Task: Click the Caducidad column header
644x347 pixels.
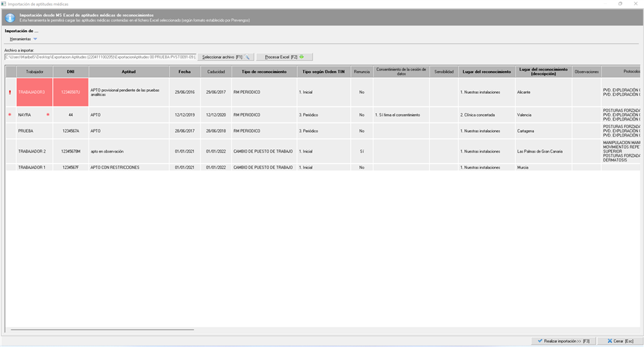Action: pyautogui.click(x=215, y=72)
